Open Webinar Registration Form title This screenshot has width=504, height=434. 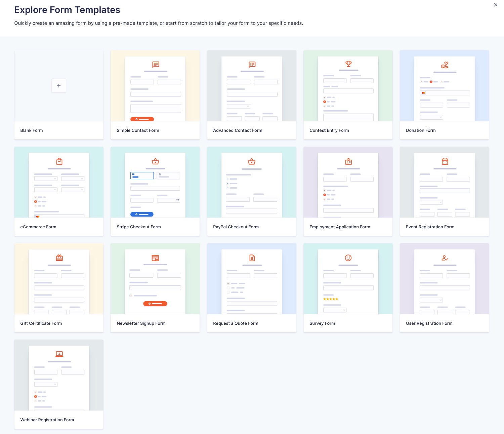pyautogui.click(x=47, y=420)
